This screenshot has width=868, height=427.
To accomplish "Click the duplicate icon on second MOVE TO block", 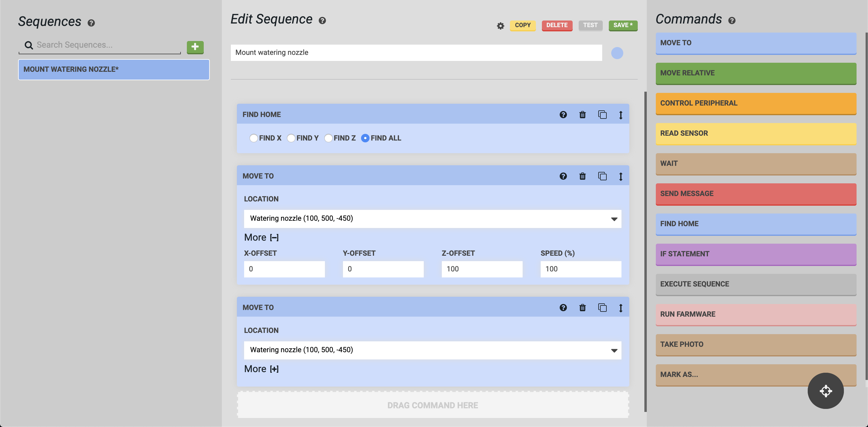I will pyautogui.click(x=602, y=307).
